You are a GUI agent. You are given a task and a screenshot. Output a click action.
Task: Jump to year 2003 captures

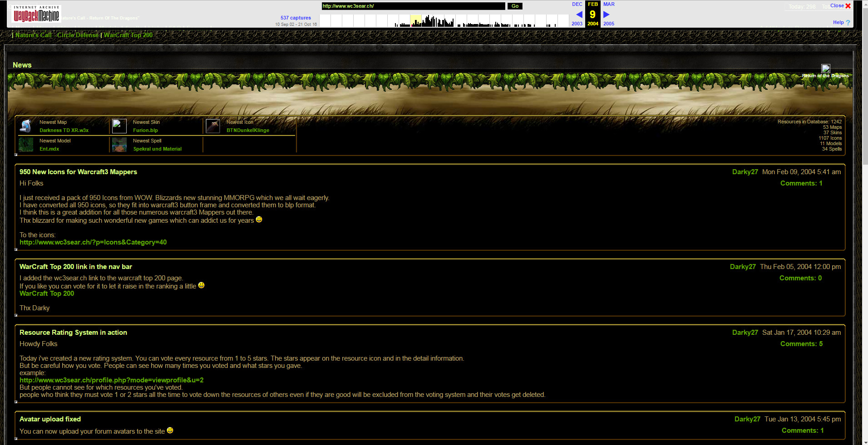577,24
